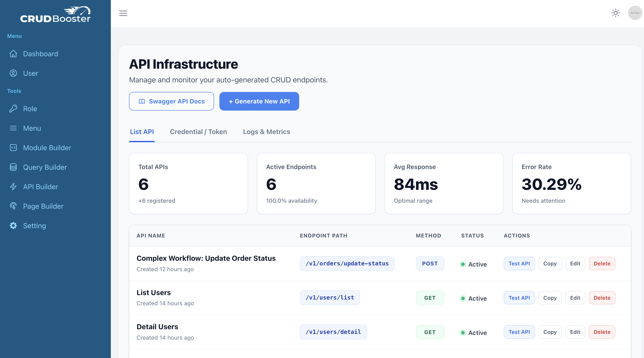Select the Query Builder database icon
Screen dimensions: 644x358
(x=13, y=167)
